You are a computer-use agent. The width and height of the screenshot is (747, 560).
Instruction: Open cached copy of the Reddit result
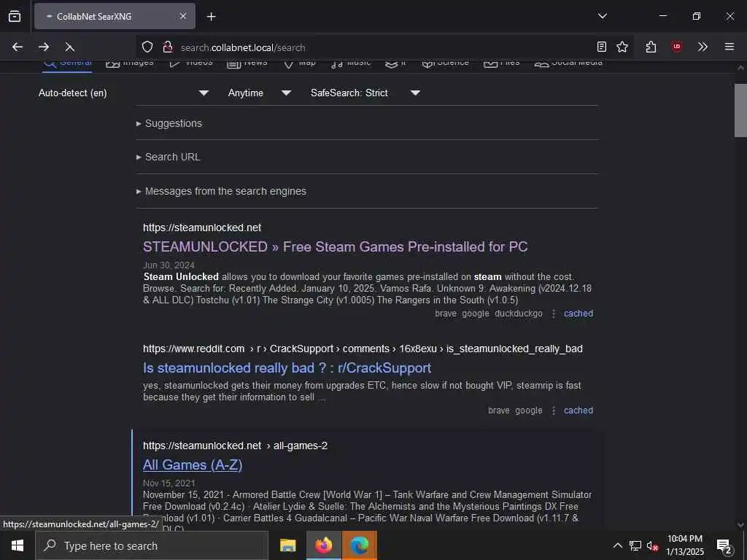578,411
